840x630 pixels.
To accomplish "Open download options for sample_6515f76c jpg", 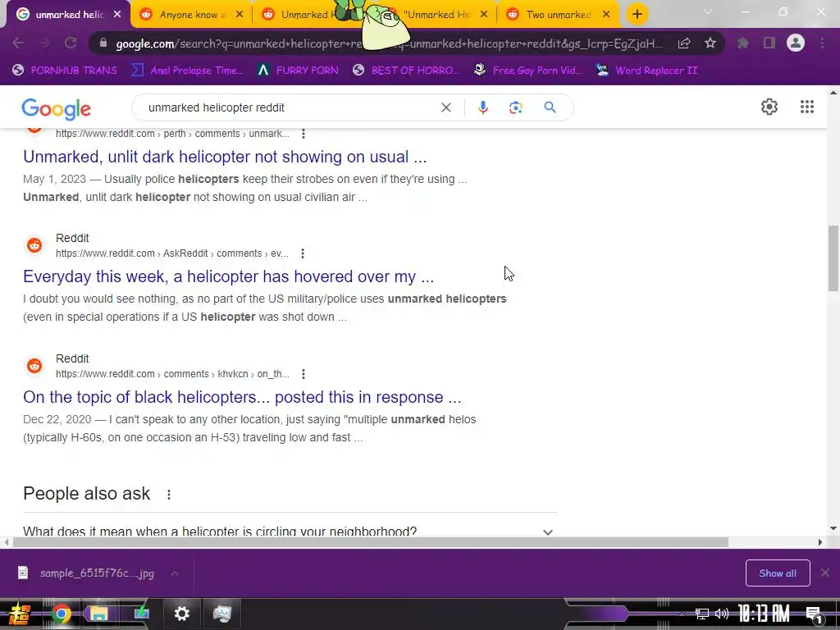I will (175, 573).
